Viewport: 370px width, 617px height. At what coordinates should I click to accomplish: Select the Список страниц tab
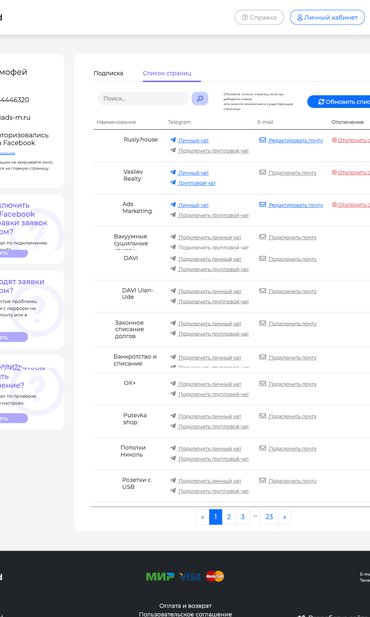(167, 73)
